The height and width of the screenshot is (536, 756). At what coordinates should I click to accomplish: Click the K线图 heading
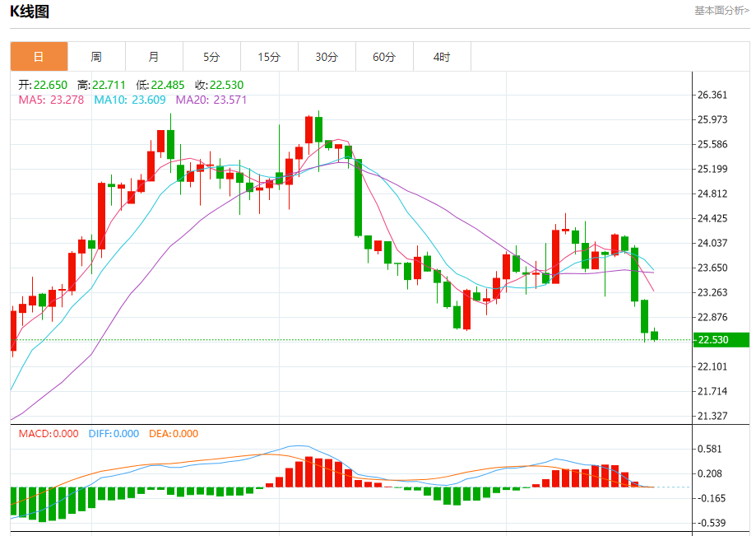pyautogui.click(x=30, y=11)
